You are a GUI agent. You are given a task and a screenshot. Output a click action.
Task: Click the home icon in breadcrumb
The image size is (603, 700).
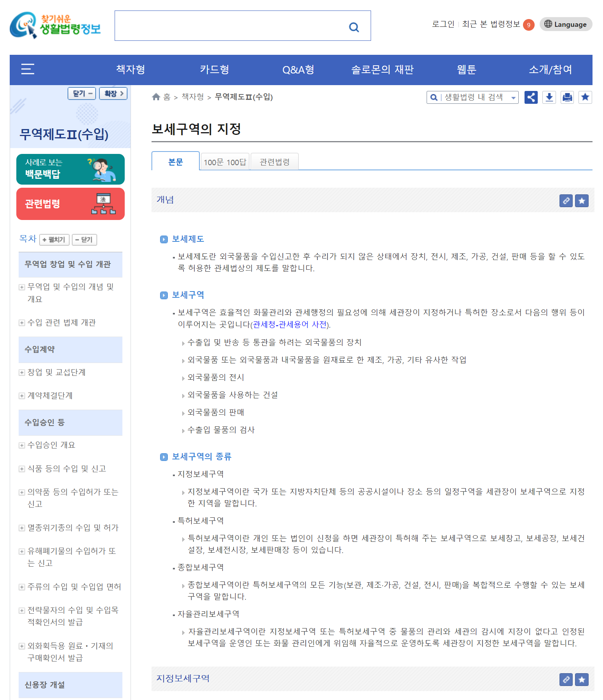pos(156,97)
